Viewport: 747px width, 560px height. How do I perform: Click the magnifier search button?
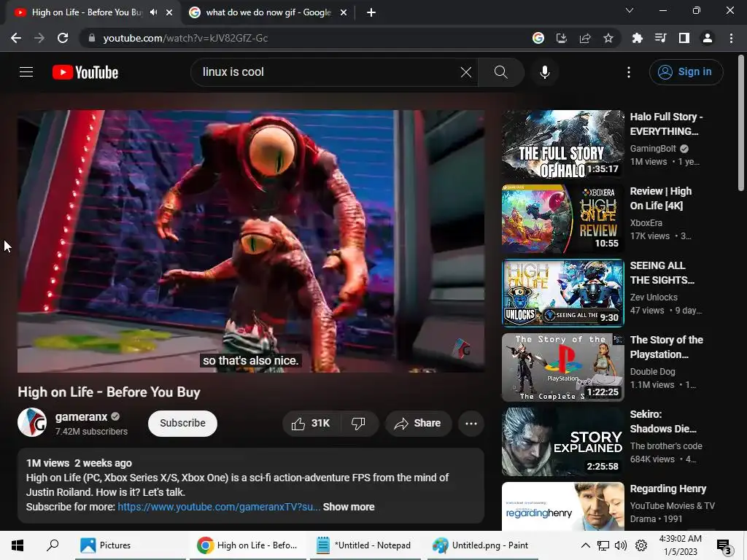500,72
